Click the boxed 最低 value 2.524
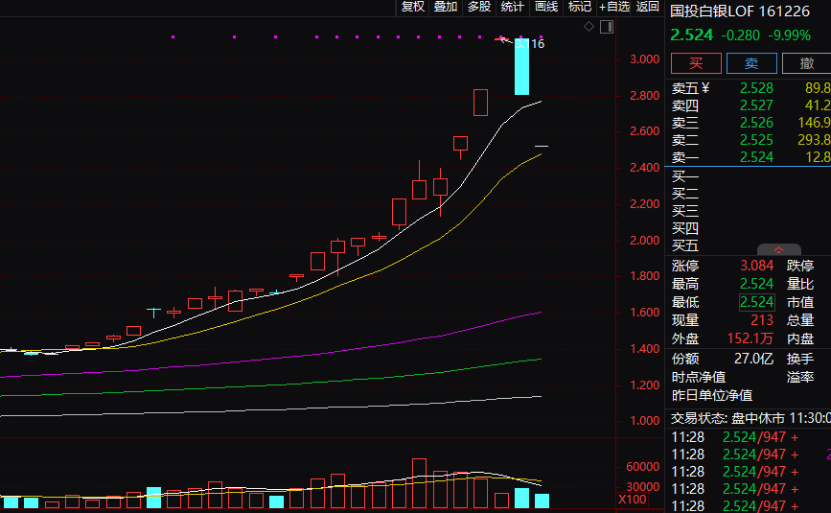 pyautogui.click(x=757, y=302)
